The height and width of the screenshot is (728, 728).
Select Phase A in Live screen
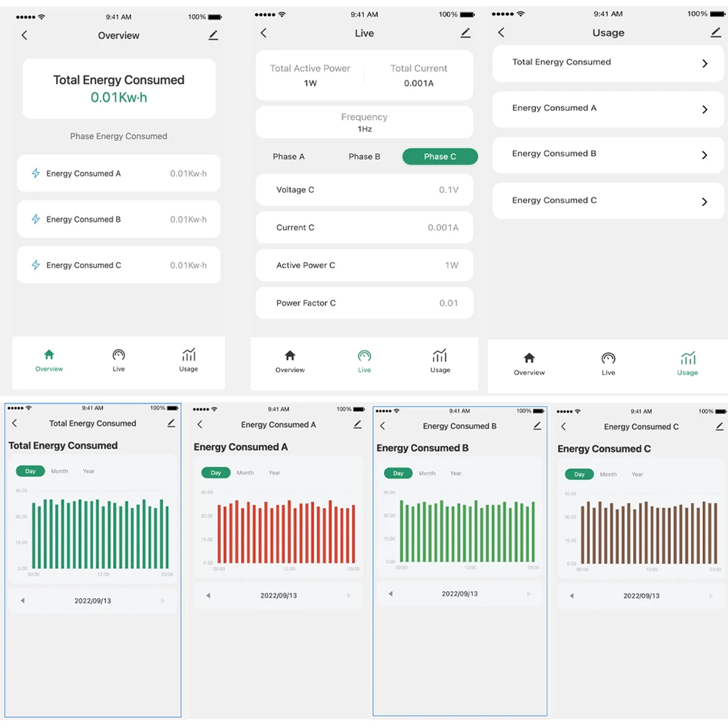click(x=288, y=157)
